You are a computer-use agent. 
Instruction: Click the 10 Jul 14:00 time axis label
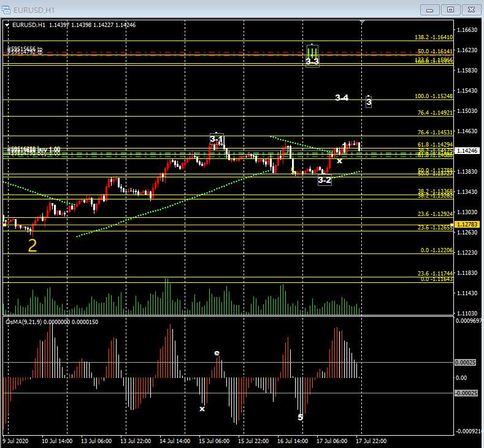tap(57, 441)
